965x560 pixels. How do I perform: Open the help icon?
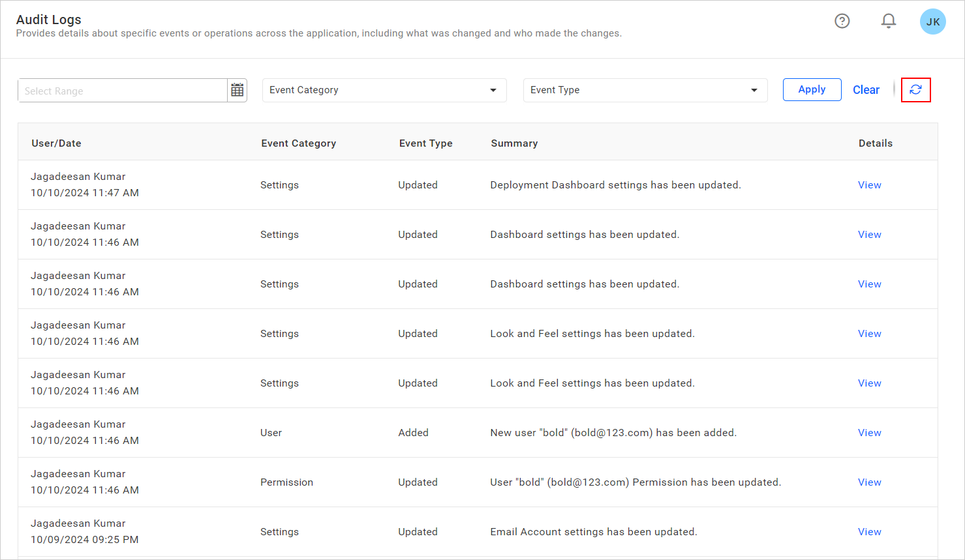point(842,21)
